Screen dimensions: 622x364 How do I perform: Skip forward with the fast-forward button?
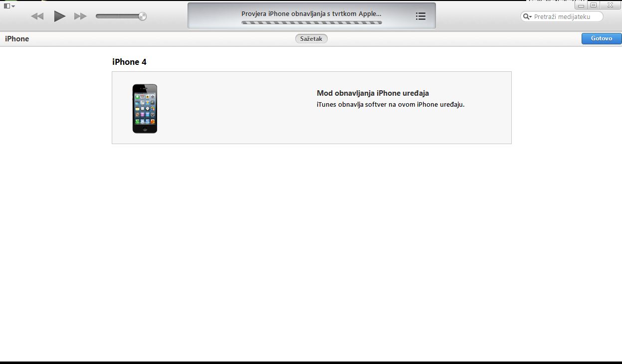(x=80, y=16)
